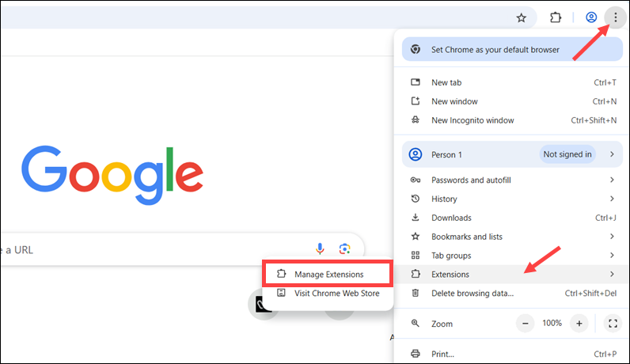Viewport: 630px width, 364px height.
Task: Increase zoom with the plus button
Action: [x=579, y=324]
